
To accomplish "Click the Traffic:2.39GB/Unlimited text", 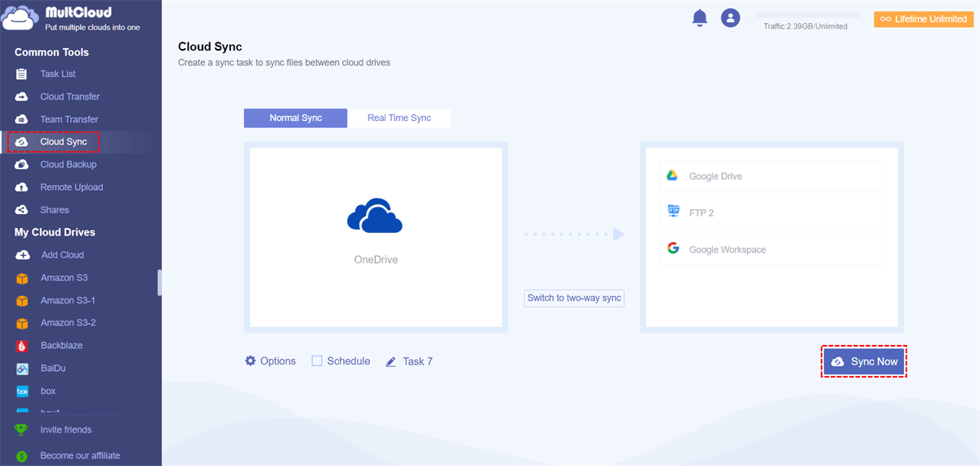I will point(805,26).
